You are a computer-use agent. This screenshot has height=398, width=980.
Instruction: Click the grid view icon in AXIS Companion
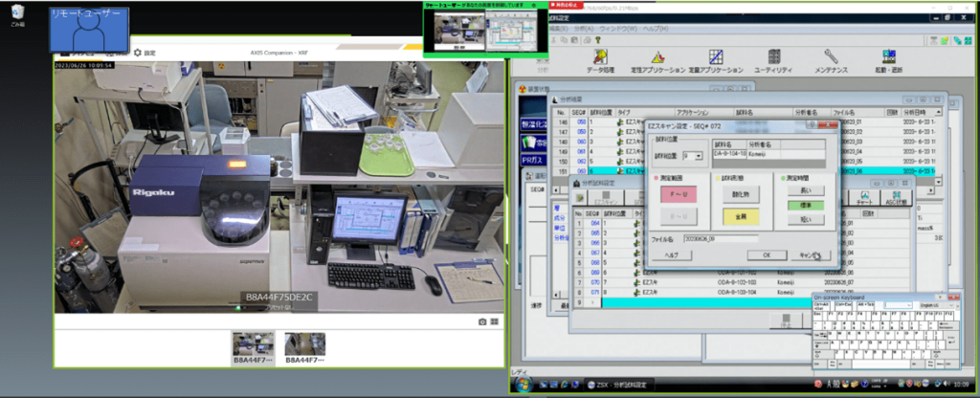coord(495,321)
